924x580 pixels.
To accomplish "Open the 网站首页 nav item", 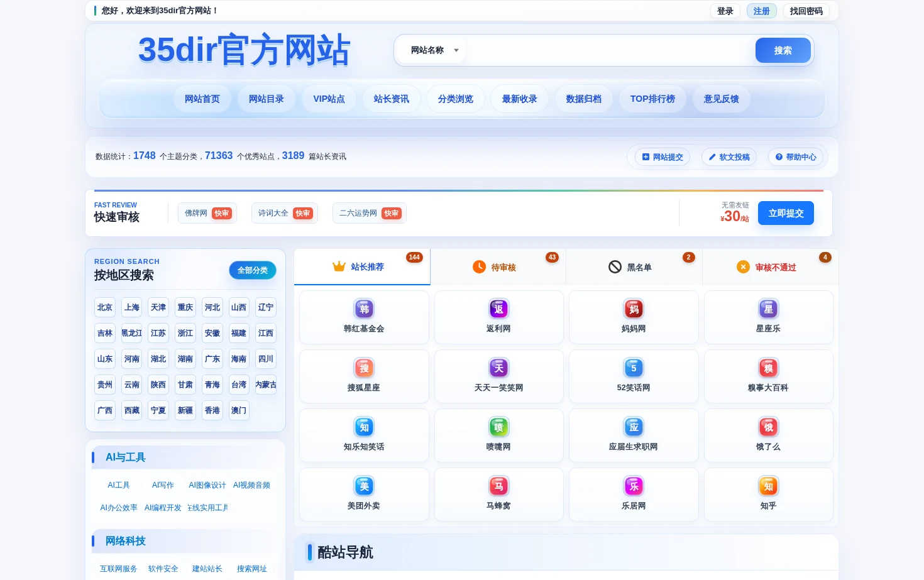I will 202,99.
